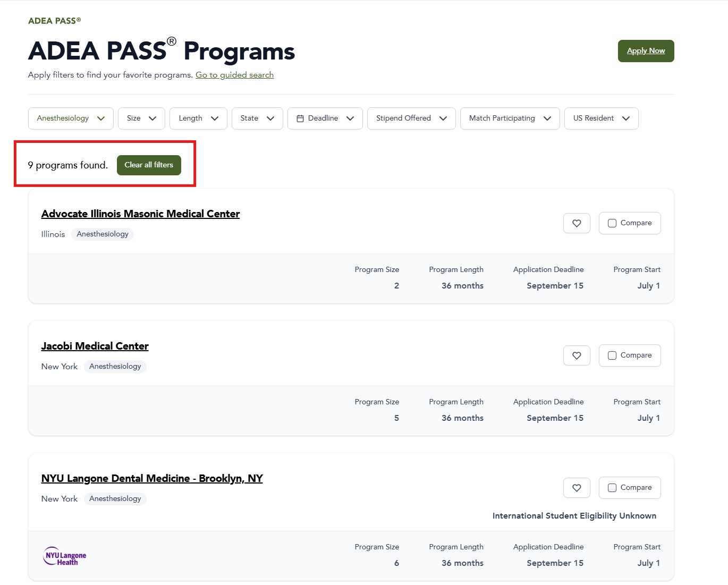Click the 'Illinois' state label
The image size is (728, 585).
pyautogui.click(x=53, y=234)
